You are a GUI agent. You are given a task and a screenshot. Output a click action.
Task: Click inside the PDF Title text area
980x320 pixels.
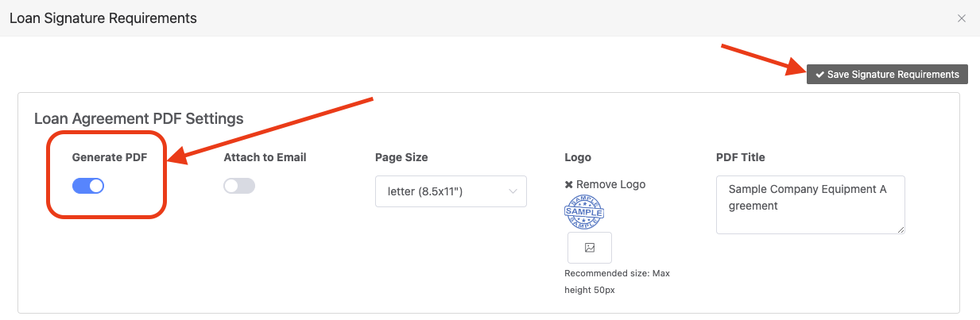coord(811,205)
